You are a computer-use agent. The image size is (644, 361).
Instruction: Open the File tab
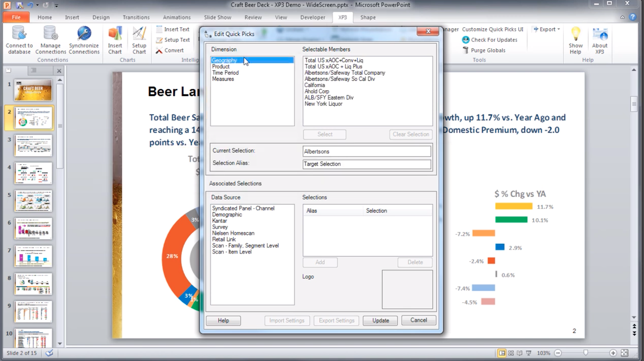pyautogui.click(x=16, y=17)
